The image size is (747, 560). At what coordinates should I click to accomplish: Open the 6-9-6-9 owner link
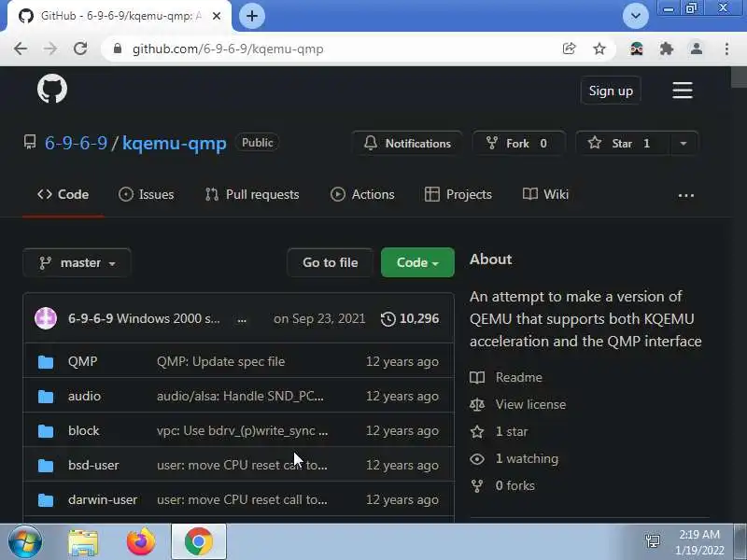click(76, 143)
